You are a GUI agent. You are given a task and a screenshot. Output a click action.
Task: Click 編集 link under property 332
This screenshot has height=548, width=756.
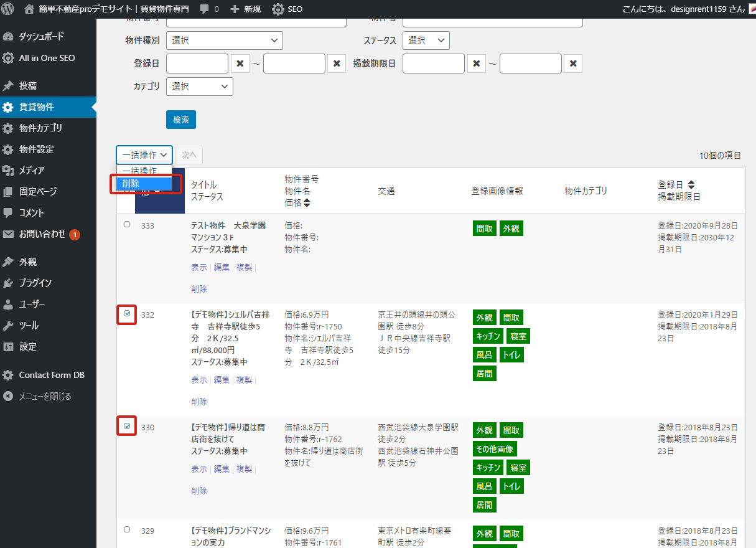click(x=222, y=380)
